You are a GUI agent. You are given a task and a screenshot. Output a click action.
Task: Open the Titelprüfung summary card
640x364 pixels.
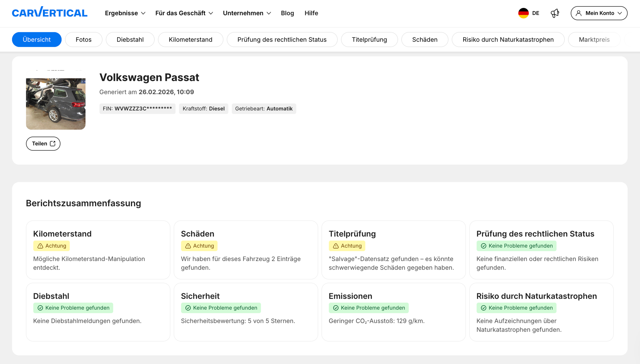(x=393, y=250)
